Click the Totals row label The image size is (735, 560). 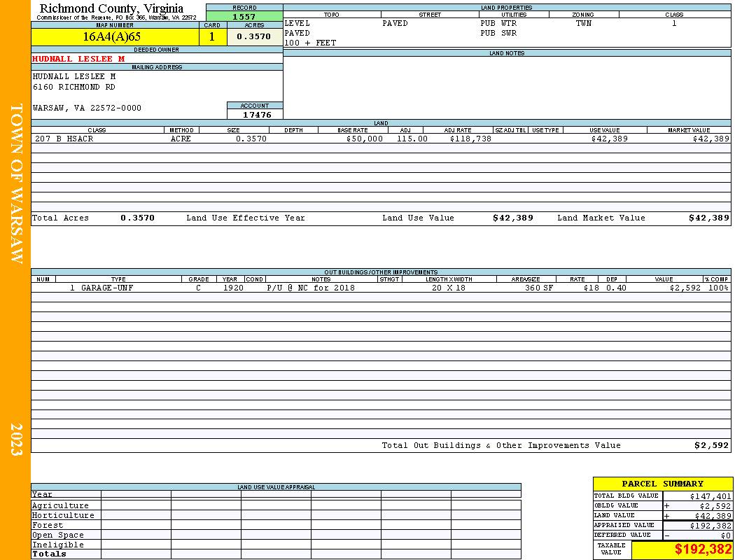pos(49,554)
